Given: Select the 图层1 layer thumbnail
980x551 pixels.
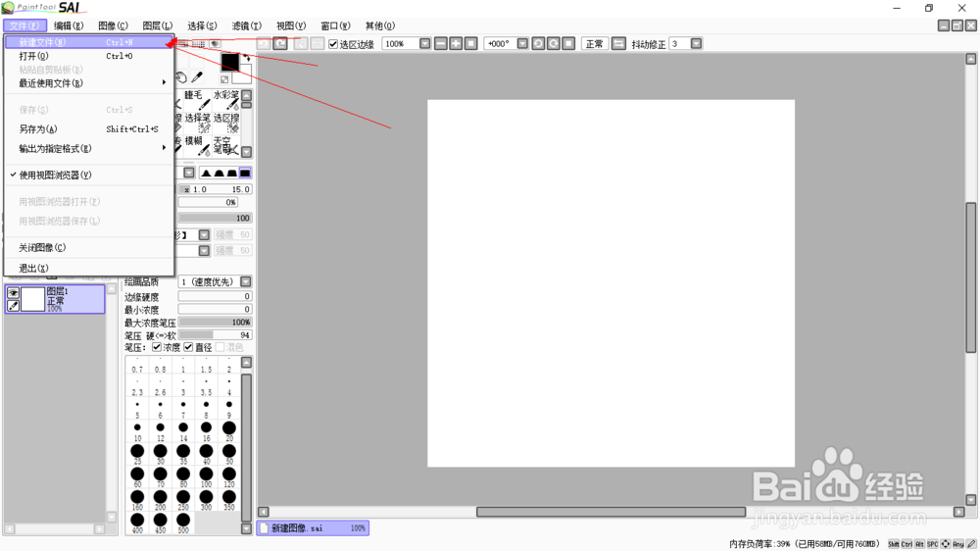Looking at the screenshot, I should (33, 300).
